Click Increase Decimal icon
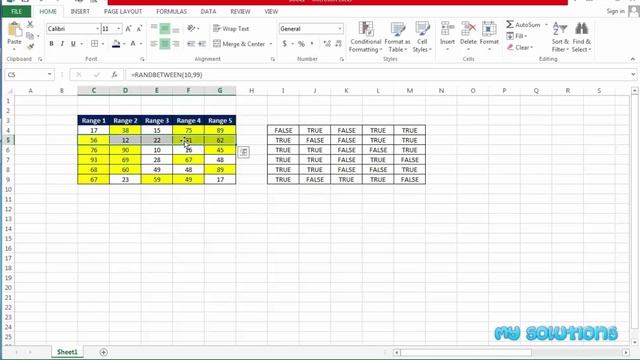This screenshot has height=360, width=640. [x=327, y=44]
